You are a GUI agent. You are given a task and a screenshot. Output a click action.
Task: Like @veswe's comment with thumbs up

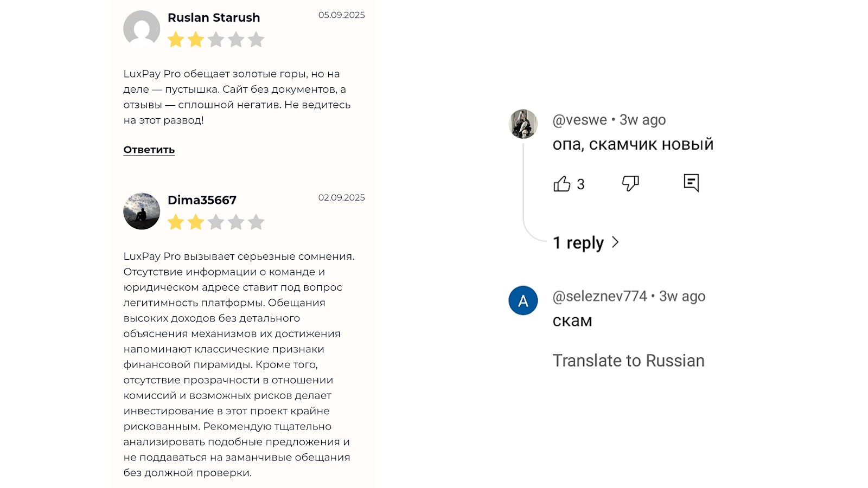563,184
